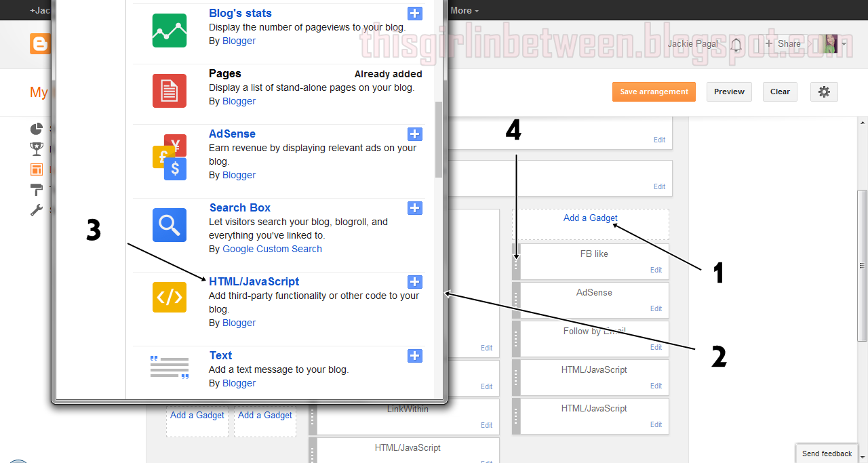Click Blogger link under AdSense description
This screenshot has width=868, height=463.
point(239,175)
